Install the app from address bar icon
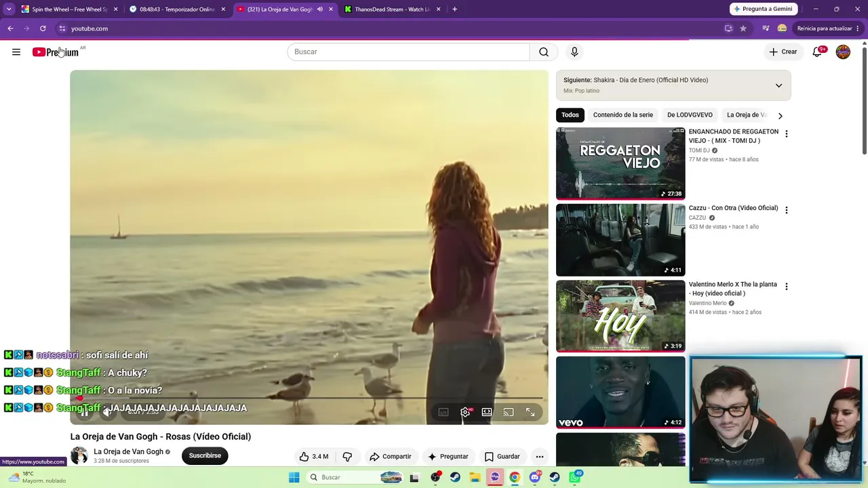 728,28
